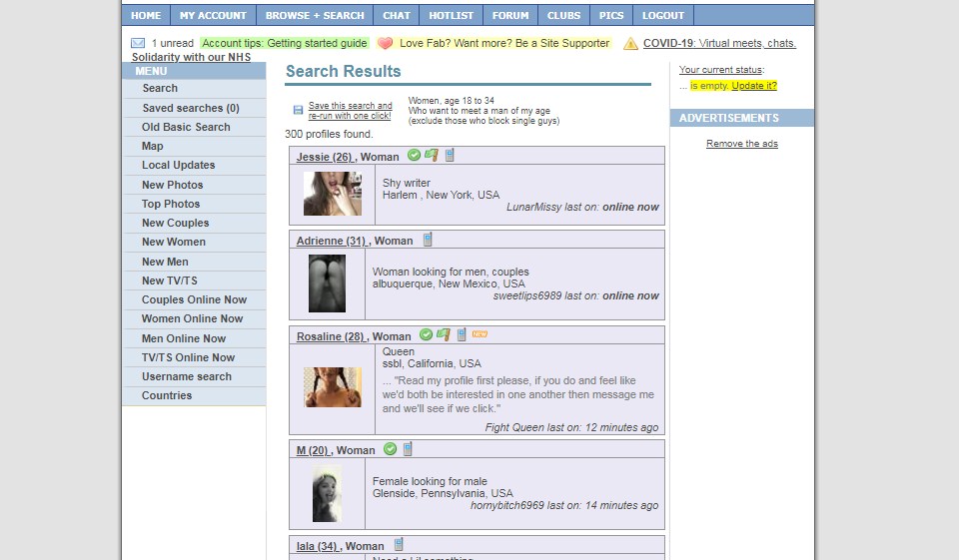
Task: Click the floppy disk save search icon
Action: [298, 110]
